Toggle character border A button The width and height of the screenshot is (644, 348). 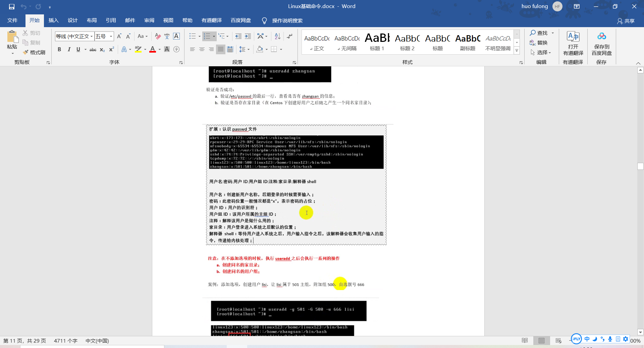[x=176, y=36]
